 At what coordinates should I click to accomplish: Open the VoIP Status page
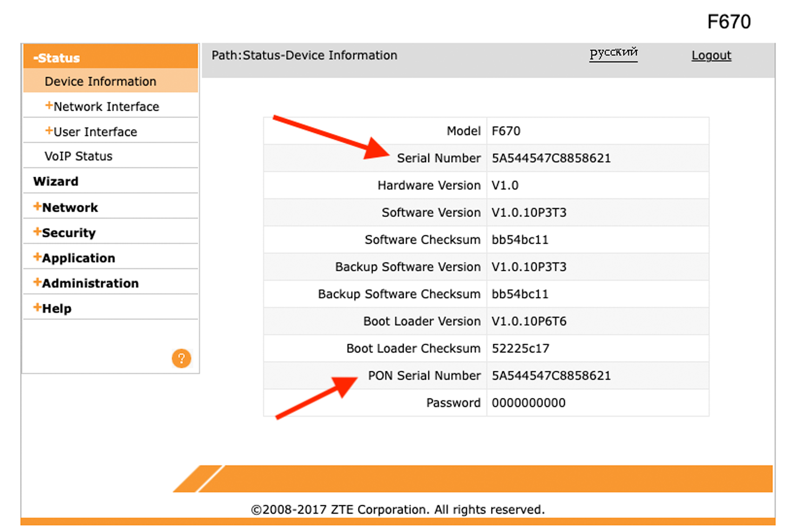click(78, 156)
